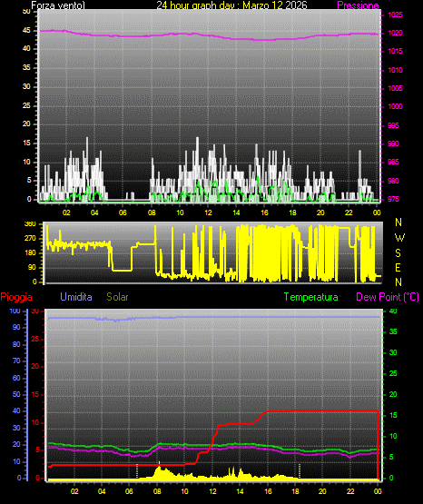Click the Pioggia legend label

(16, 297)
